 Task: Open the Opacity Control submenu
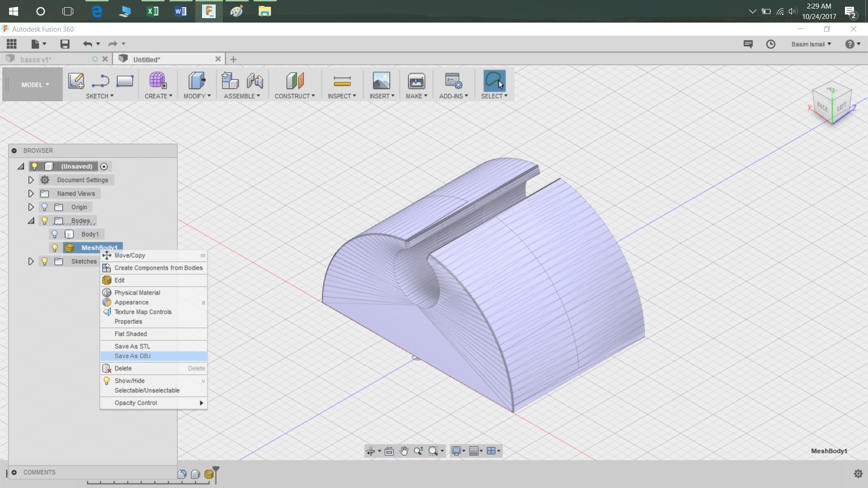154,403
